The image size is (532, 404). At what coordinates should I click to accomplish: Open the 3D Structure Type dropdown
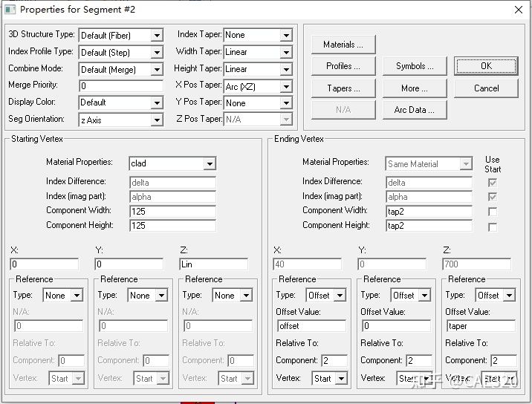tap(121, 36)
